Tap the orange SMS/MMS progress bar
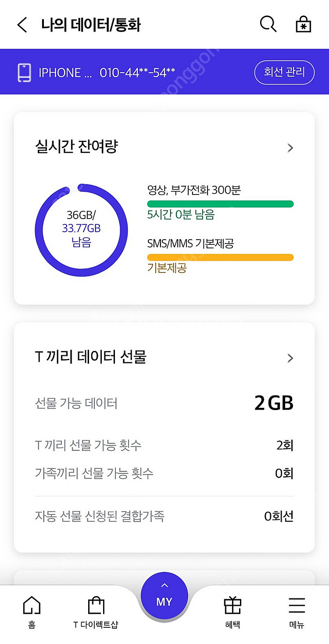The image size is (329, 644). (x=220, y=257)
